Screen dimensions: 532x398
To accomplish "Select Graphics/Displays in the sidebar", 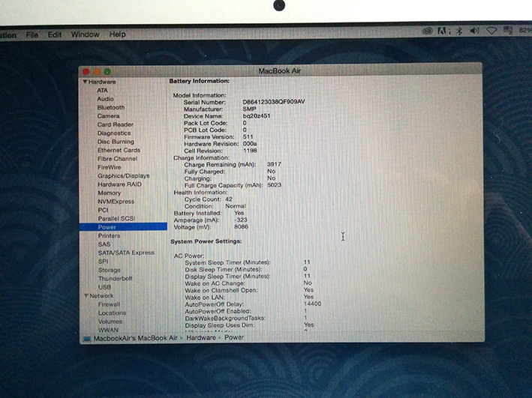I will click(x=124, y=176).
